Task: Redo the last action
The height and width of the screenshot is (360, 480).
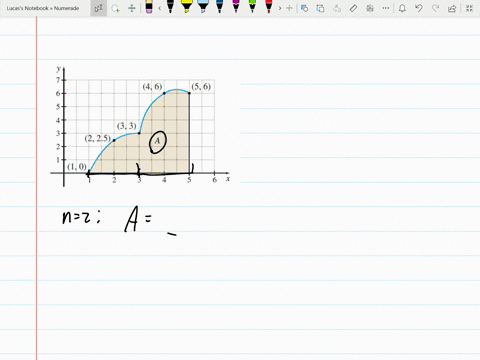Action: [x=435, y=8]
